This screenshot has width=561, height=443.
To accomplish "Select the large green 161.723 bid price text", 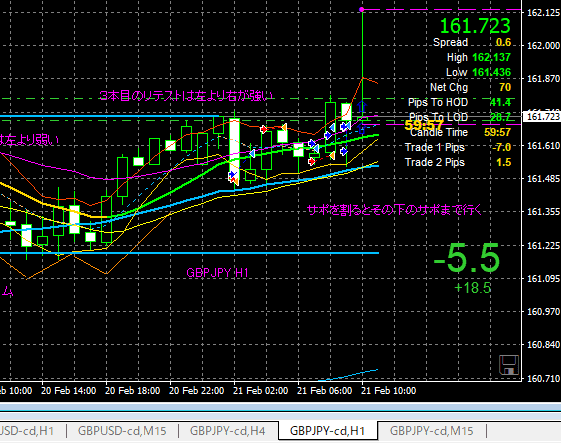I will (475, 26).
